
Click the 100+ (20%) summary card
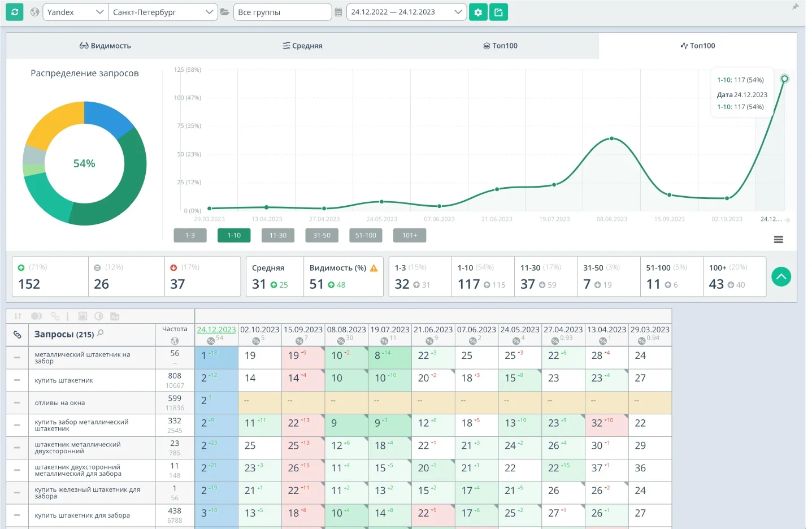[x=735, y=276]
